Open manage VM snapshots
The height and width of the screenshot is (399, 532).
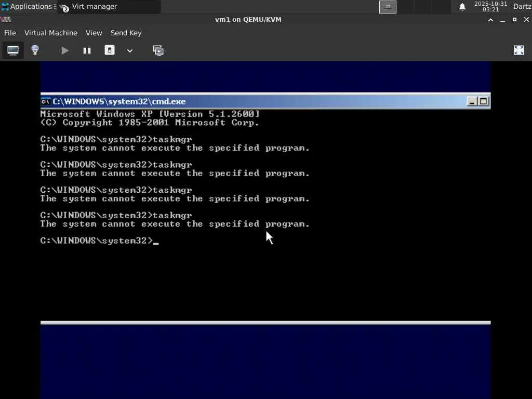[x=158, y=50]
